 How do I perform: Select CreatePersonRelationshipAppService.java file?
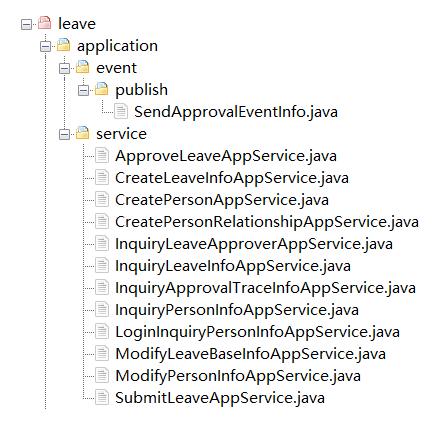(267, 222)
